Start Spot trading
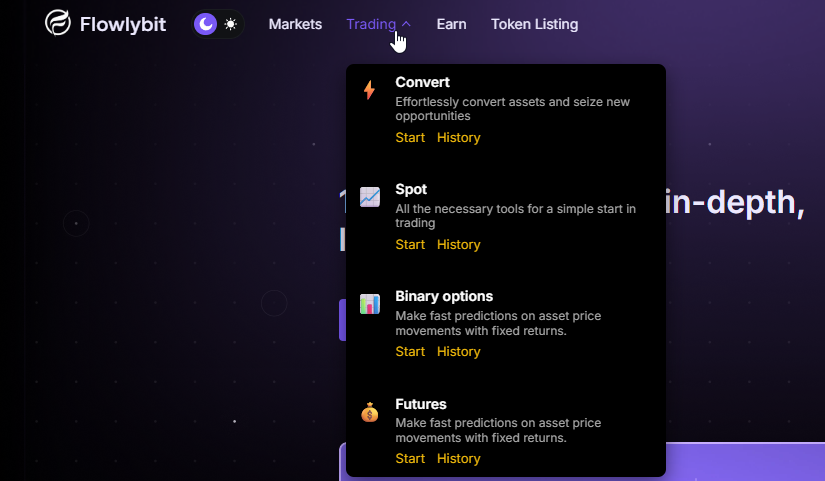This screenshot has height=481, width=825. [410, 245]
